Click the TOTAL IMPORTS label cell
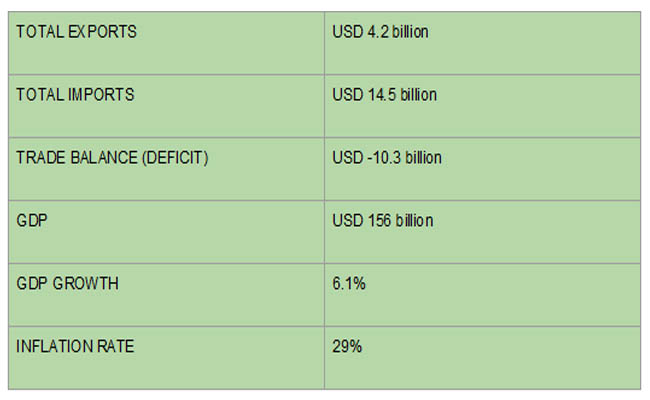 click(166, 107)
